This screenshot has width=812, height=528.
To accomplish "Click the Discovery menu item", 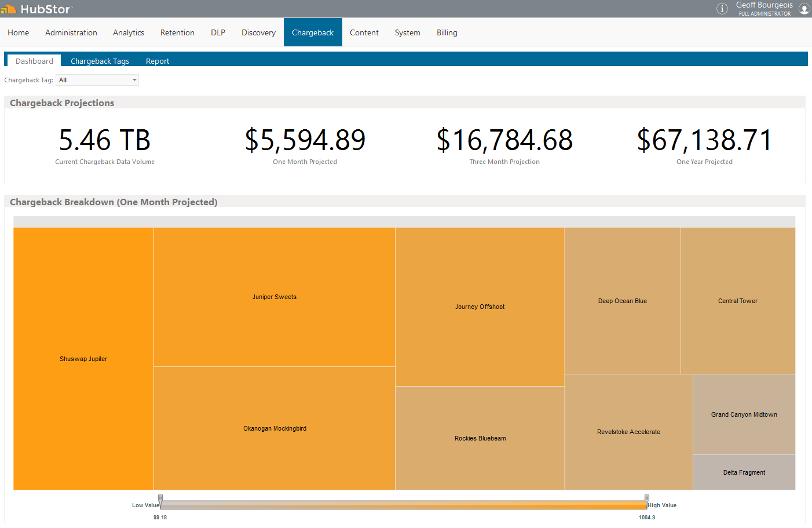I will pos(258,32).
